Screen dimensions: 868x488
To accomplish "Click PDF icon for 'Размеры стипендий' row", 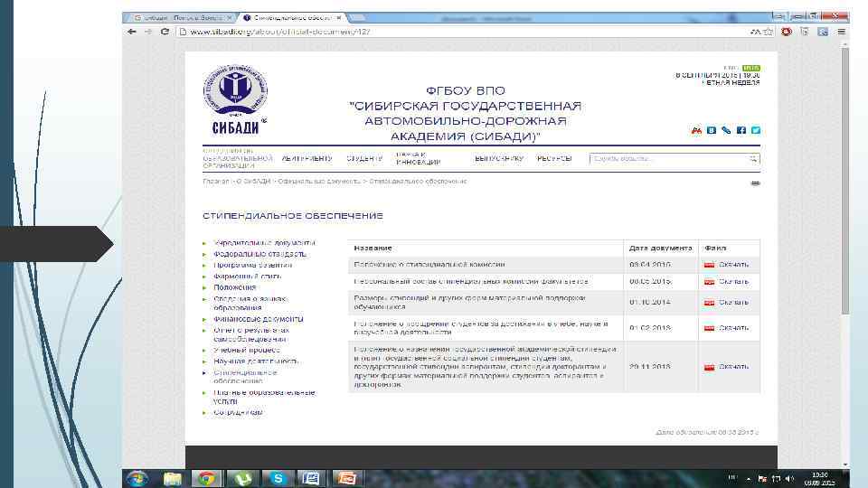I will [x=709, y=303].
